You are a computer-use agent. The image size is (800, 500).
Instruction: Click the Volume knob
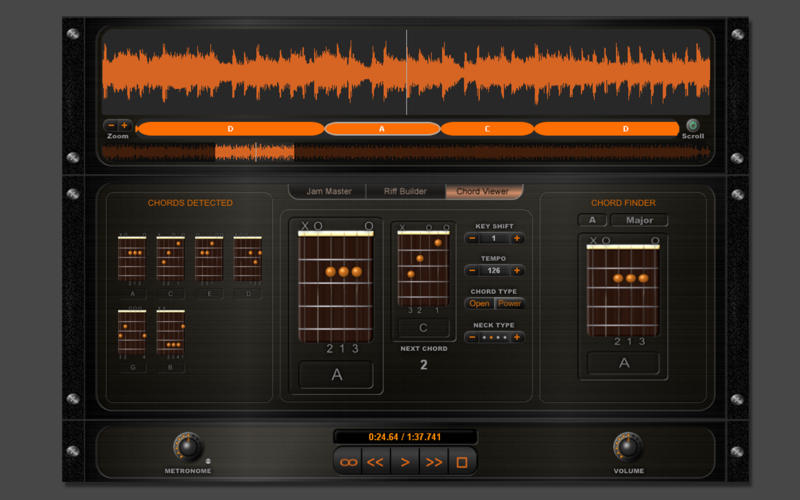(x=628, y=447)
